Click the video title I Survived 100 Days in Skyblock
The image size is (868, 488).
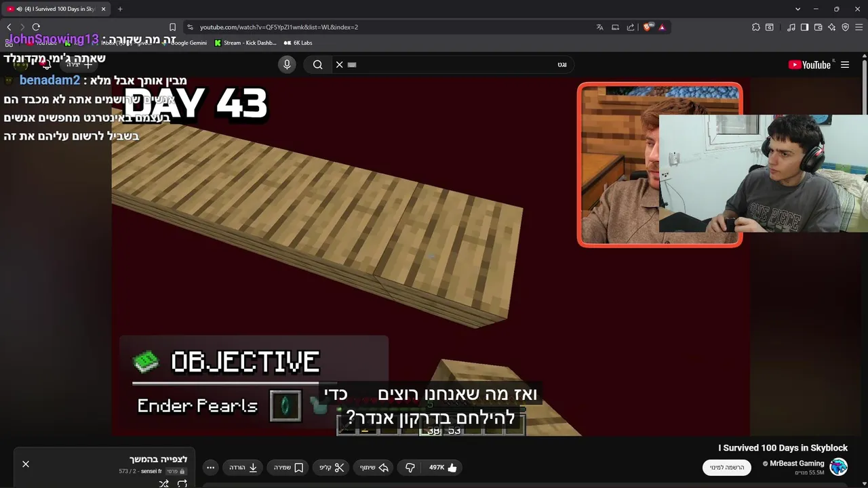point(783,448)
